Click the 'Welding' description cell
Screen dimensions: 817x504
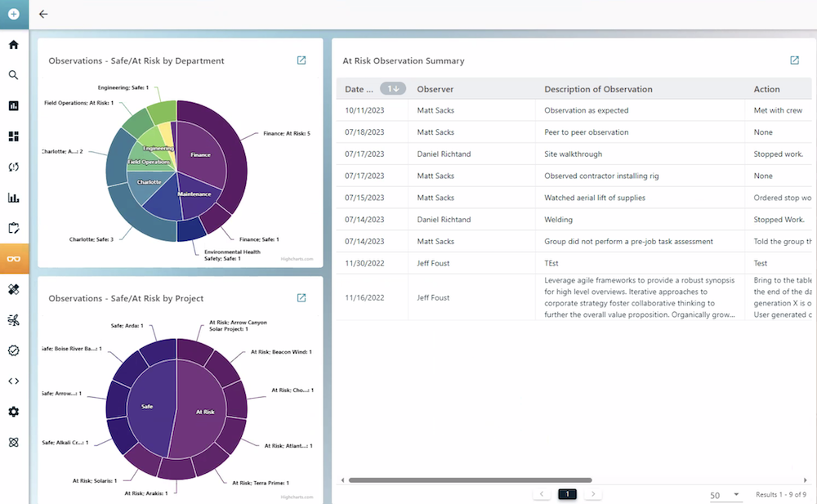click(x=558, y=220)
